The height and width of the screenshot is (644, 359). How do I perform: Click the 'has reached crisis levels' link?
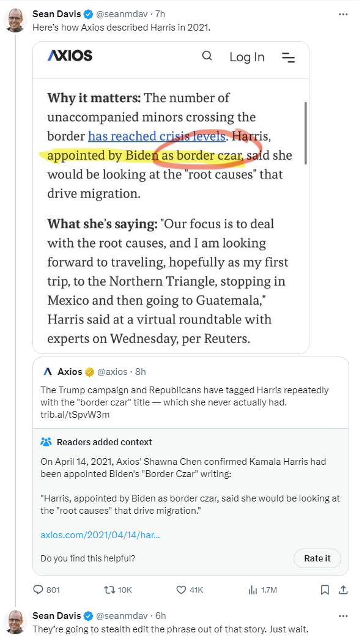(x=157, y=136)
